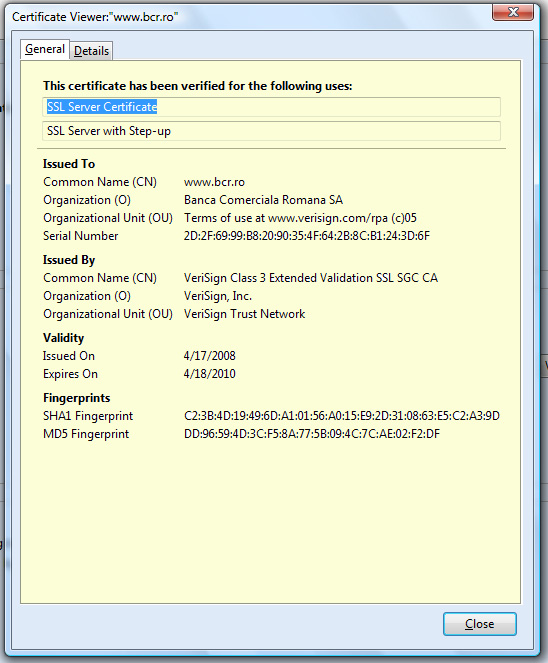Click the SHA1 fingerprint value starting C2:3B
The width and height of the screenshot is (548, 663).
point(342,416)
